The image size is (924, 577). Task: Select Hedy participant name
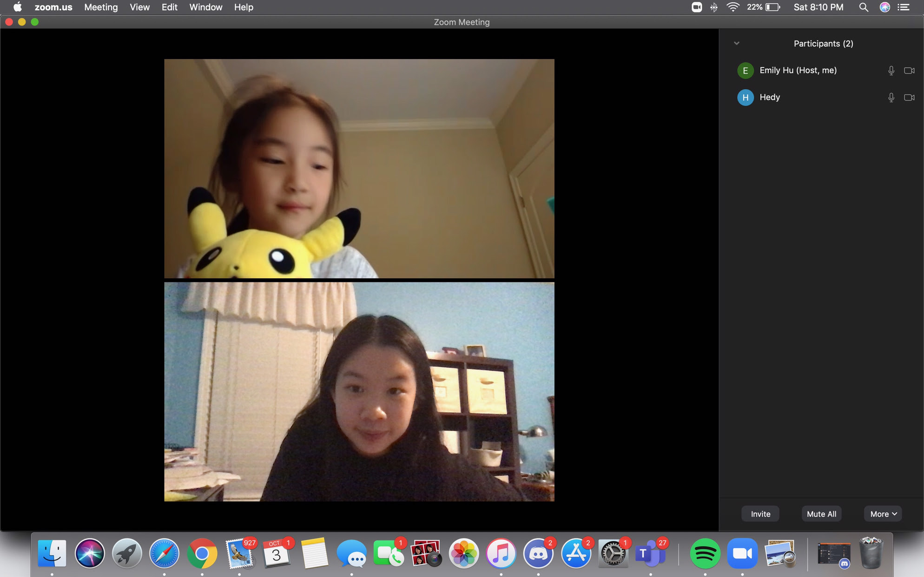click(x=770, y=97)
